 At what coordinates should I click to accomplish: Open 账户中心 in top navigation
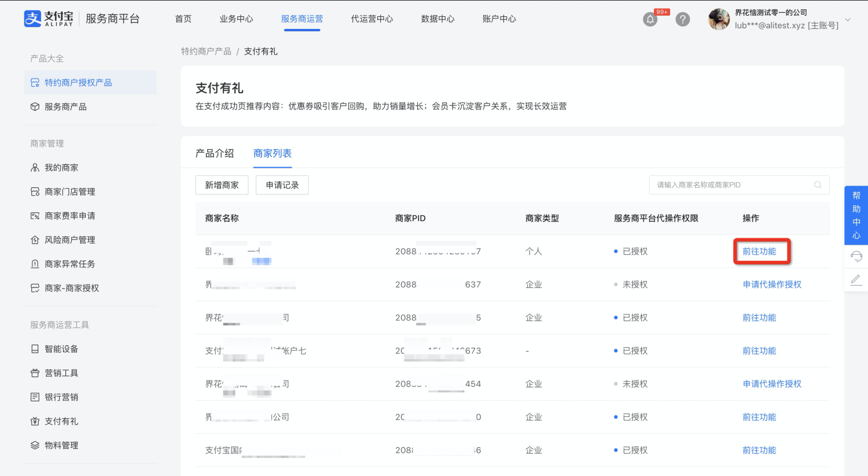point(499,19)
